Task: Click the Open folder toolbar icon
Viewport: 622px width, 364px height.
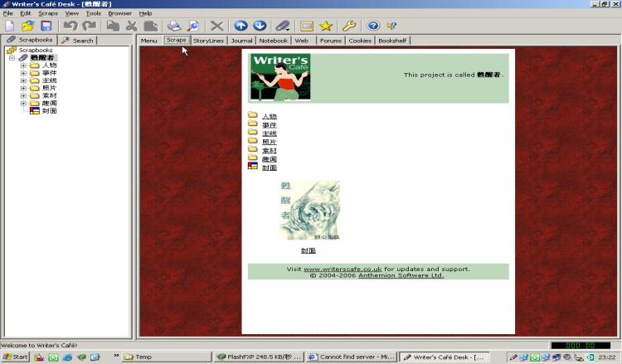Action: coord(27,27)
